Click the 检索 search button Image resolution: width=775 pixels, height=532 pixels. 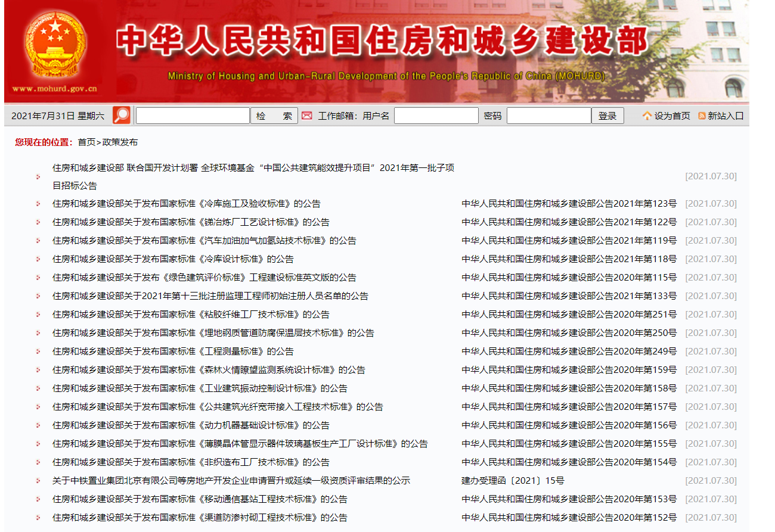tap(275, 116)
